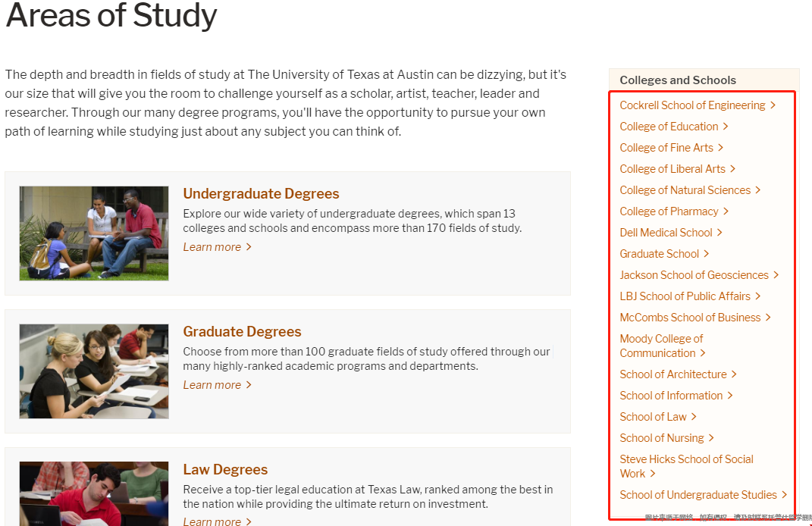Open the Law Degrees photo thumbnail
This screenshot has width=812, height=526.
click(x=94, y=494)
